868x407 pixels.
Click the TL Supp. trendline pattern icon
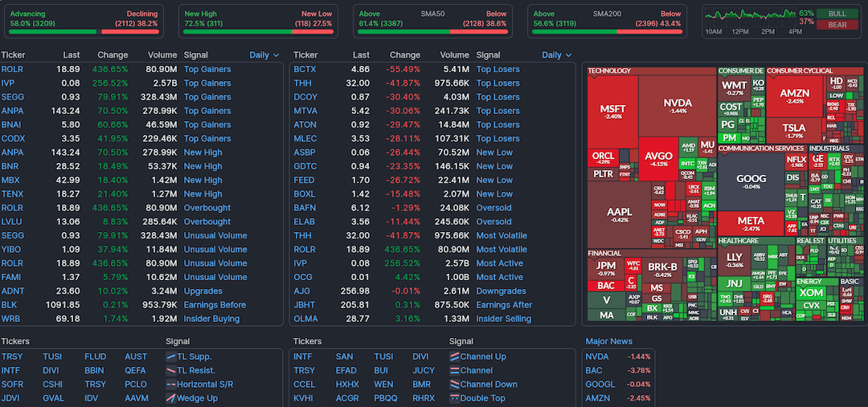(170, 356)
